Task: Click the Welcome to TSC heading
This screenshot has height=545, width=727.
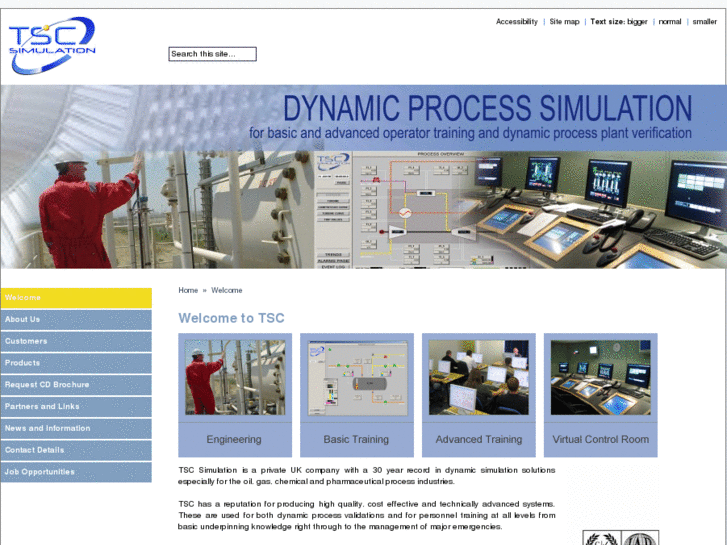Action: [x=231, y=318]
